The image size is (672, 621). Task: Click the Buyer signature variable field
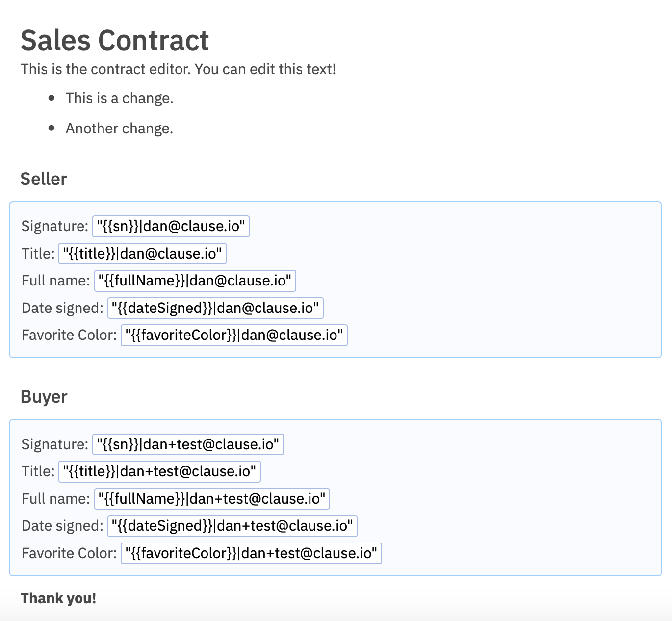coord(188,444)
